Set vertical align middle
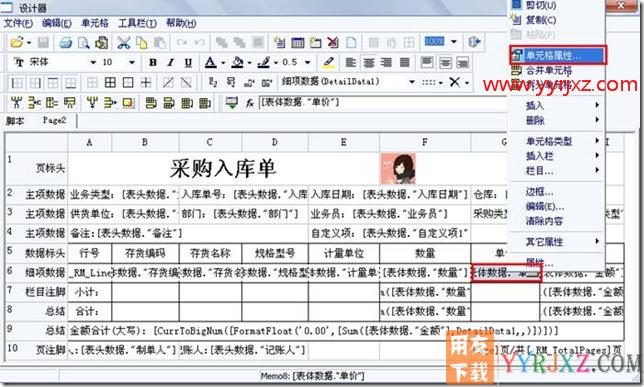Image resolution: width=644 pixels, height=387 pixels. point(445,62)
